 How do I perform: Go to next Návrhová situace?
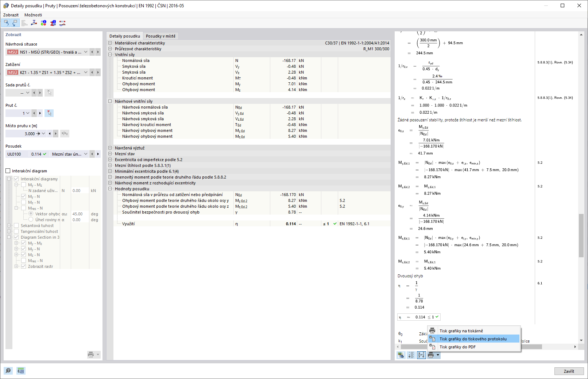point(98,52)
